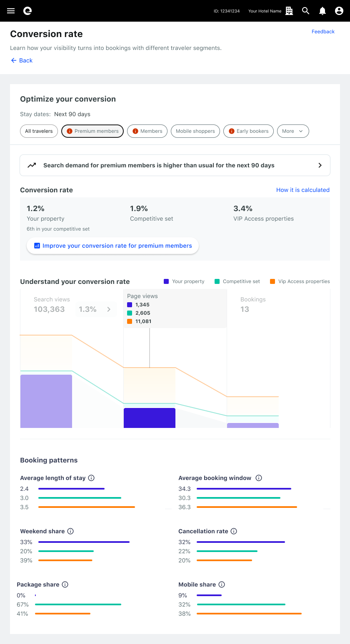Image resolution: width=350 pixels, height=644 pixels.
Task: Open search using magnifier icon
Action: click(x=306, y=11)
